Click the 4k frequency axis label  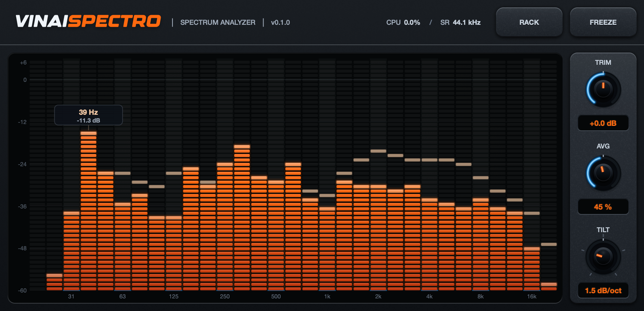point(429,297)
